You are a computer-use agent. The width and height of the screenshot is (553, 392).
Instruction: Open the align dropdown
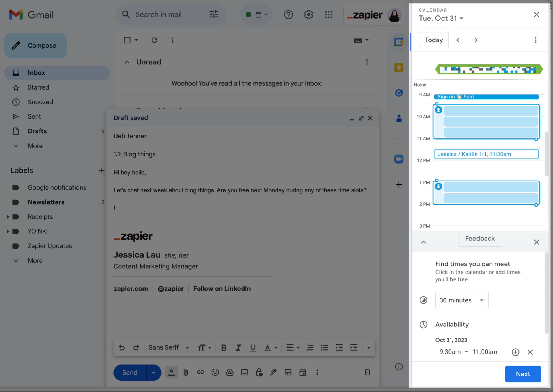pos(293,348)
